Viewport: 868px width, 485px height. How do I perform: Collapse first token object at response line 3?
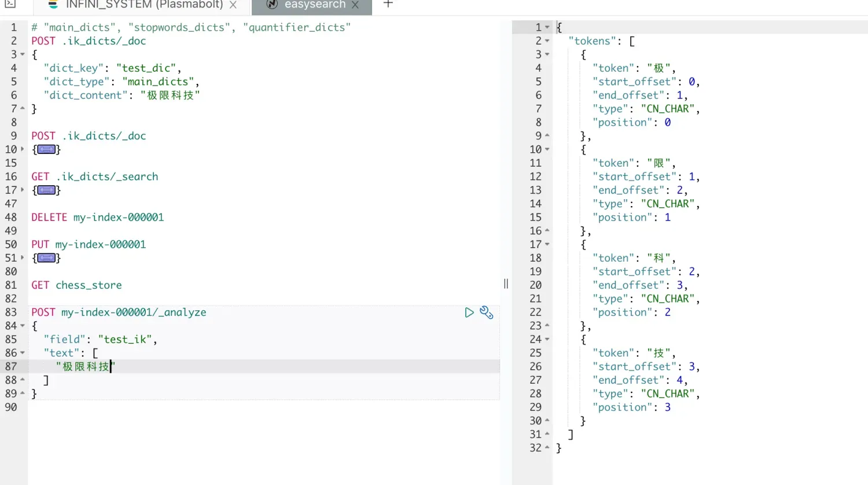547,54
